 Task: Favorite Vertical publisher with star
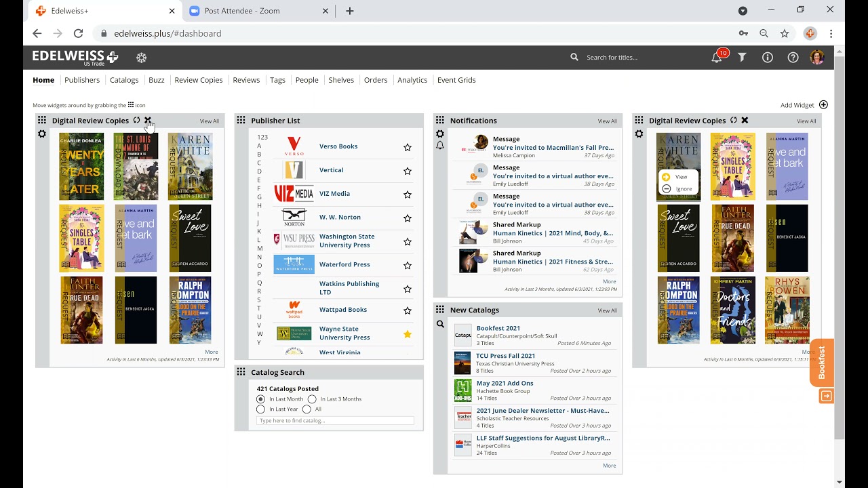pos(408,171)
